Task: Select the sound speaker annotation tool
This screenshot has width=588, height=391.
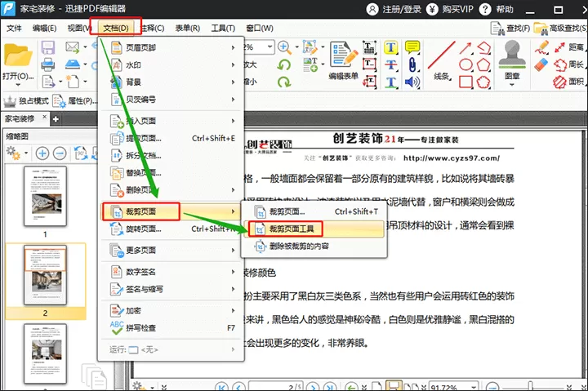Action: click(x=412, y=82)
